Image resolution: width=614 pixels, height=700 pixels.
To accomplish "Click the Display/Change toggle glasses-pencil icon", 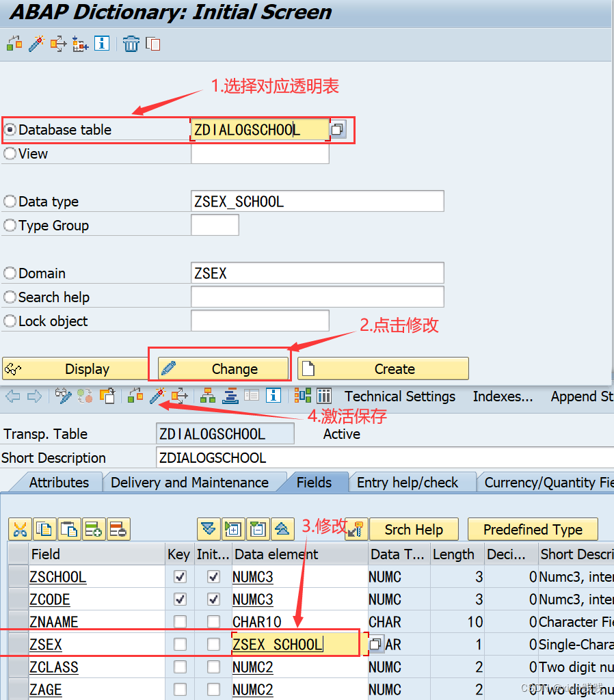I will pyautogui.click(x=63, y=396).
